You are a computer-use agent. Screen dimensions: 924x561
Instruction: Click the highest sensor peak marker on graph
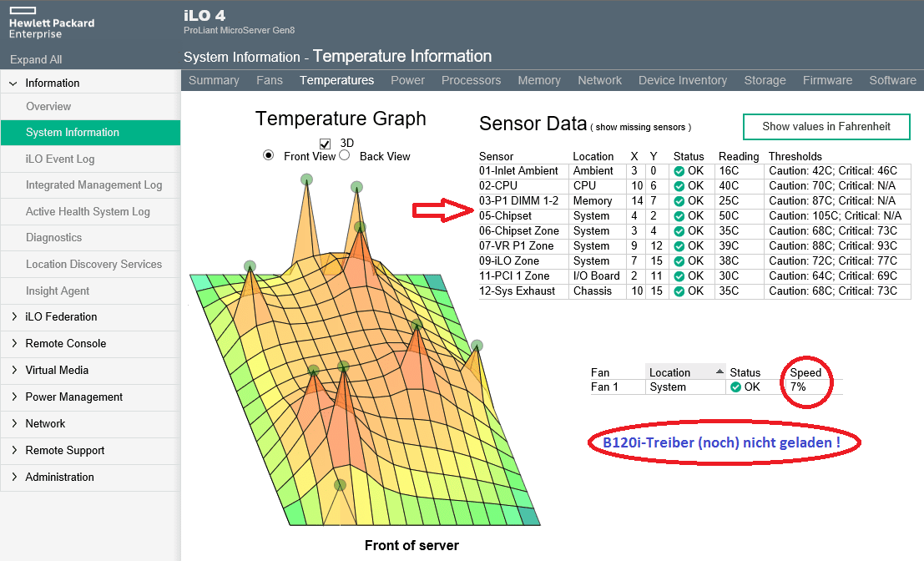tap(306, 179)
